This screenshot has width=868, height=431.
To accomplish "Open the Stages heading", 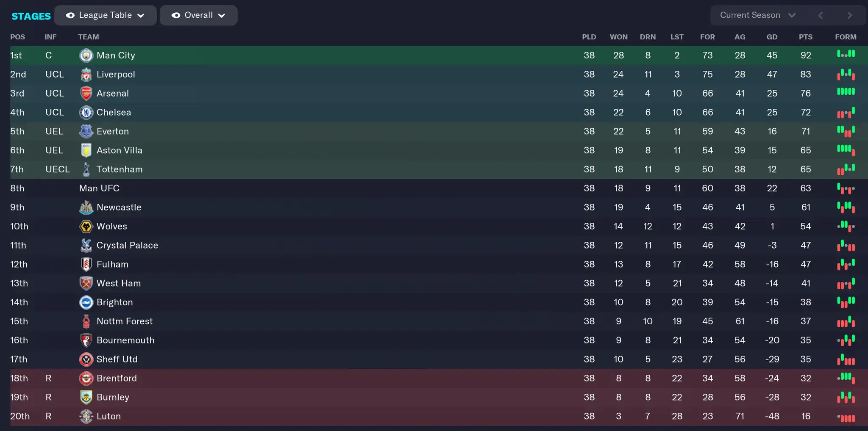I will tap(31, 16).
